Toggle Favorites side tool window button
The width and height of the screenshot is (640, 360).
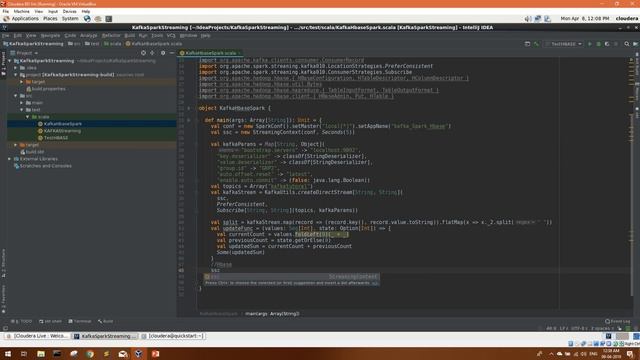coord(3,299)
